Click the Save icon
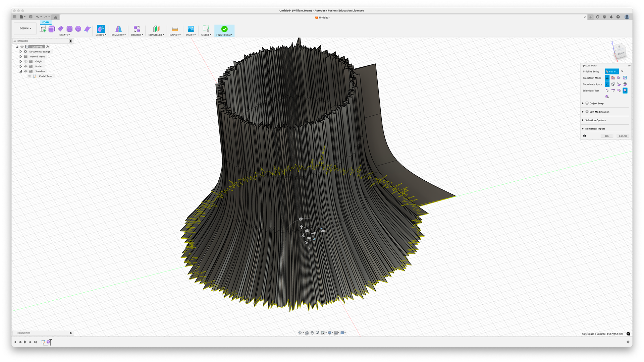This screenshot has height=362, width=644. pos(31,17)
